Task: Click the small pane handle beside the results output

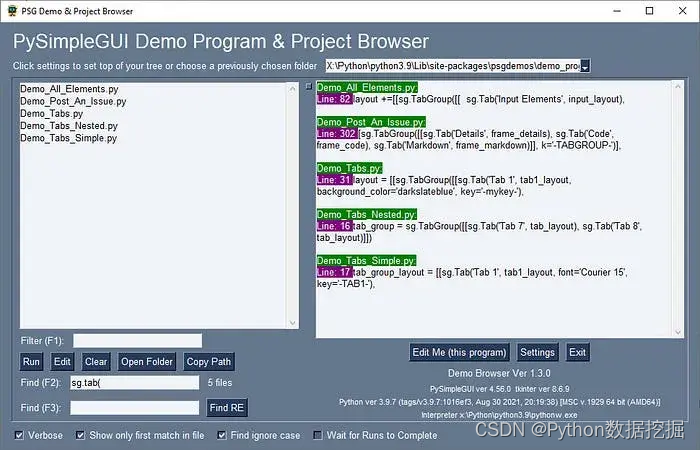Action: pyautogui.click(x=309, y=87)
